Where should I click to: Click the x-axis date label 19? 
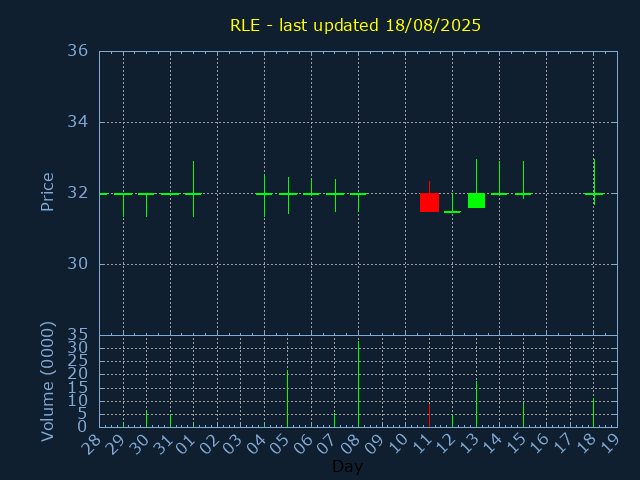[609, 444]
